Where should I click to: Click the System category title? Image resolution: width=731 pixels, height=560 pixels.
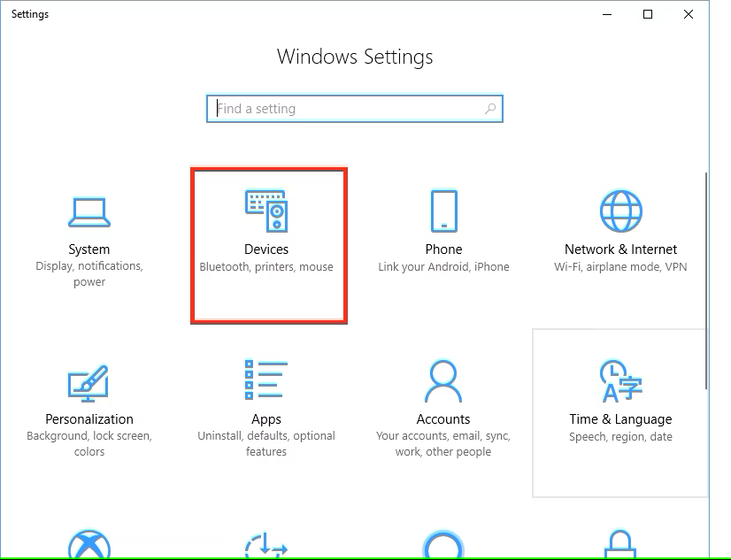pyautogui.click(x=89, y=249)
